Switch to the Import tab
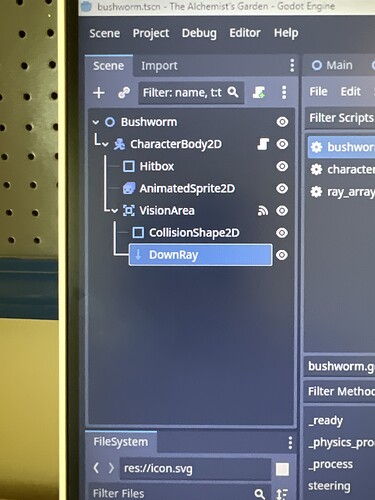 [159, 66]
